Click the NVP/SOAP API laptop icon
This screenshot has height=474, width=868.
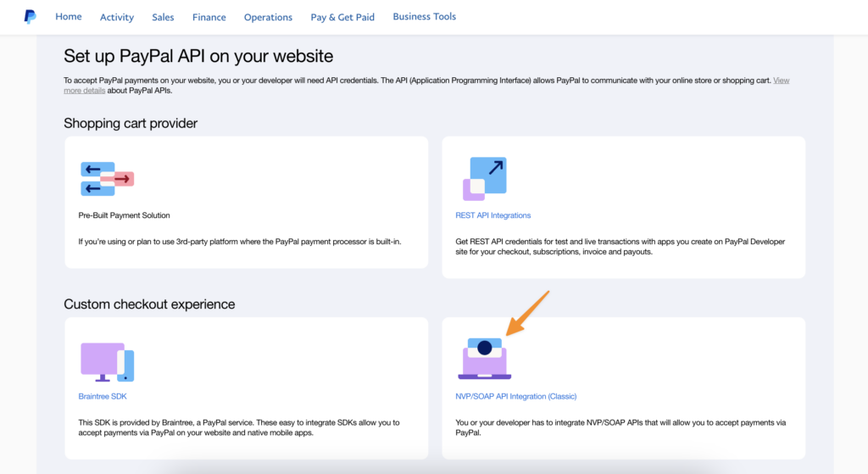(484, 359)
